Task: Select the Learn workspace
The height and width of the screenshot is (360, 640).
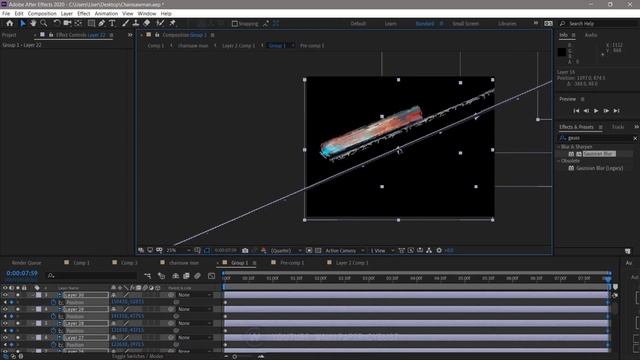Action: [x=391, y=24]
